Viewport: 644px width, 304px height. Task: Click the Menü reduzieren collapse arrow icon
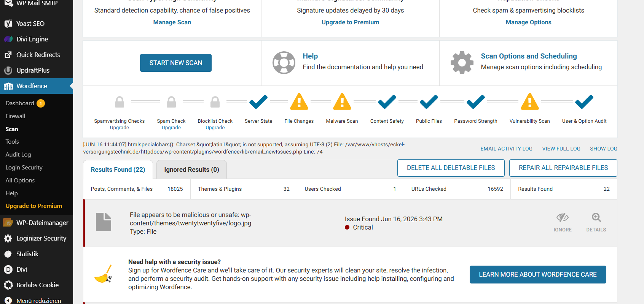(x=8, y=300)
